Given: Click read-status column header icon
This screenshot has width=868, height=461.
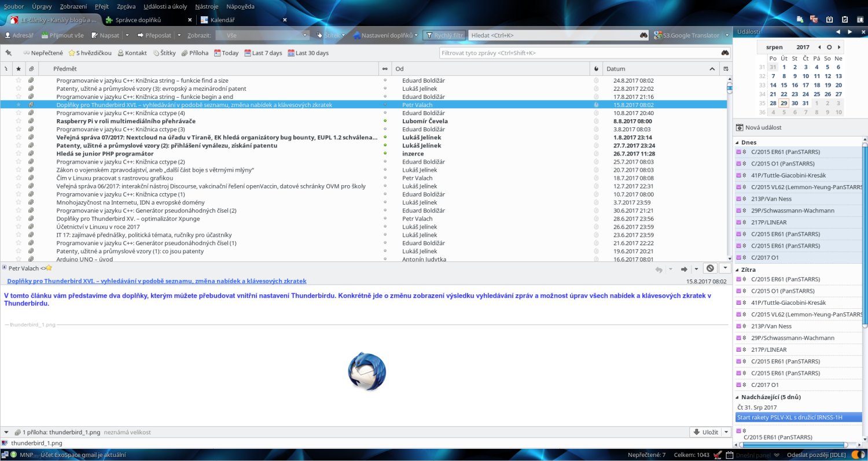Looking at the screenshot, I should [x=385, y=69].
